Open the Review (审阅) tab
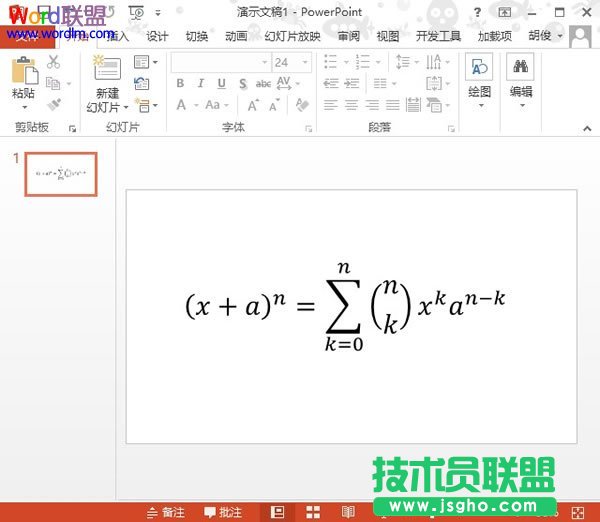 pos(349,36)
